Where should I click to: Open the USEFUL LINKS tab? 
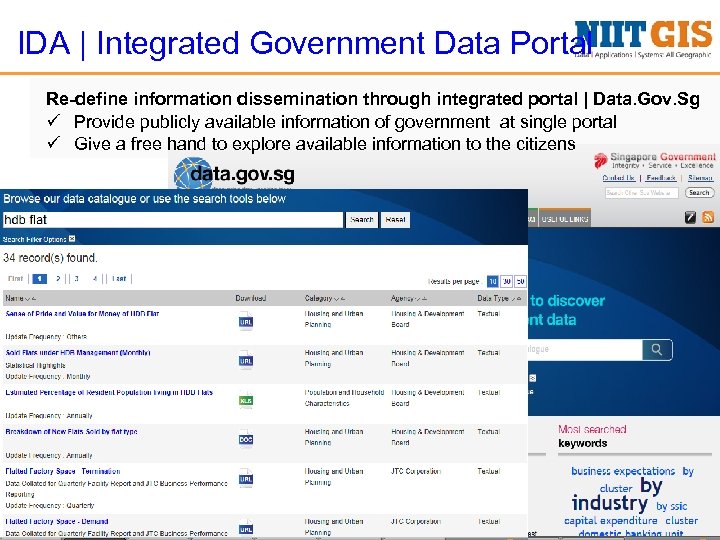click(x=564, y=219)
